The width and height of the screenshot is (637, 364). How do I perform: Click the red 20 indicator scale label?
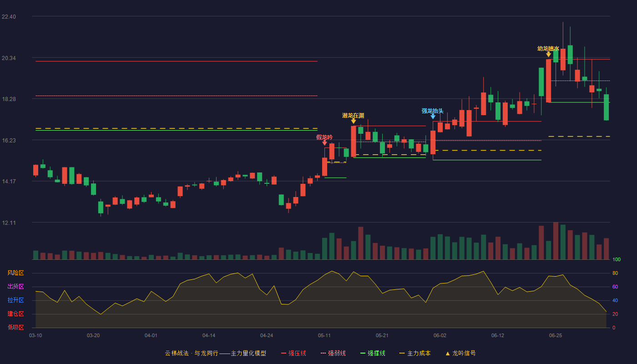coord(615,314)
